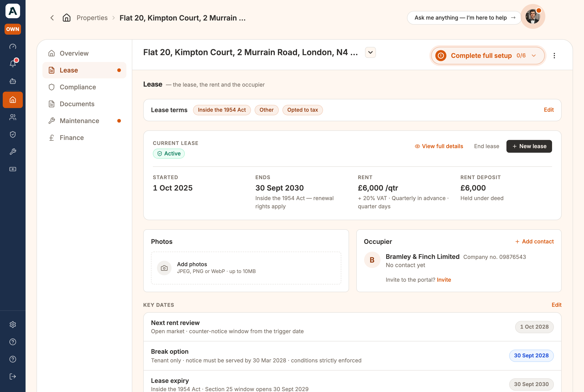Screen dimensions: 584x392
Task: Click the 30 Sept 2028 break date pill
Action: coord(531,356)
